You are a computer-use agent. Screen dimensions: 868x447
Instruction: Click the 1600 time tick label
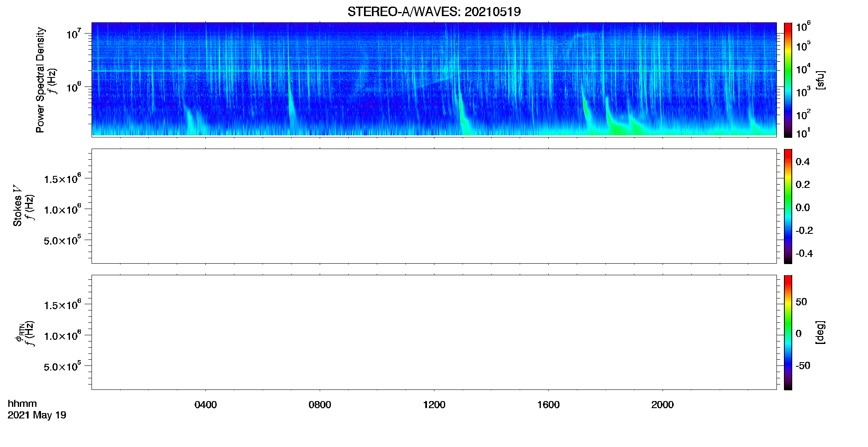pos(548,405)
